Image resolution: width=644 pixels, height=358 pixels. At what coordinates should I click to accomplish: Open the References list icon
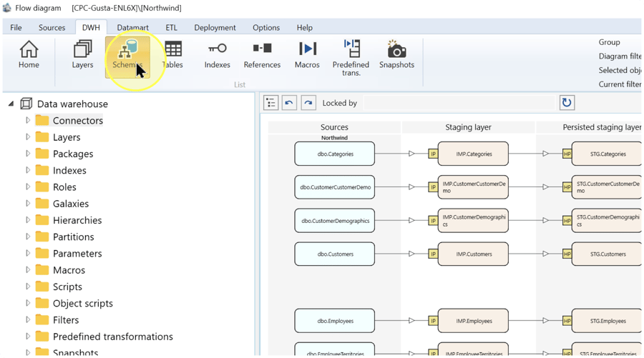[262, 54]
